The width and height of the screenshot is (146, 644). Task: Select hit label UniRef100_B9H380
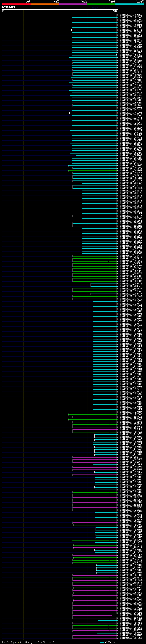coord(131,32)
